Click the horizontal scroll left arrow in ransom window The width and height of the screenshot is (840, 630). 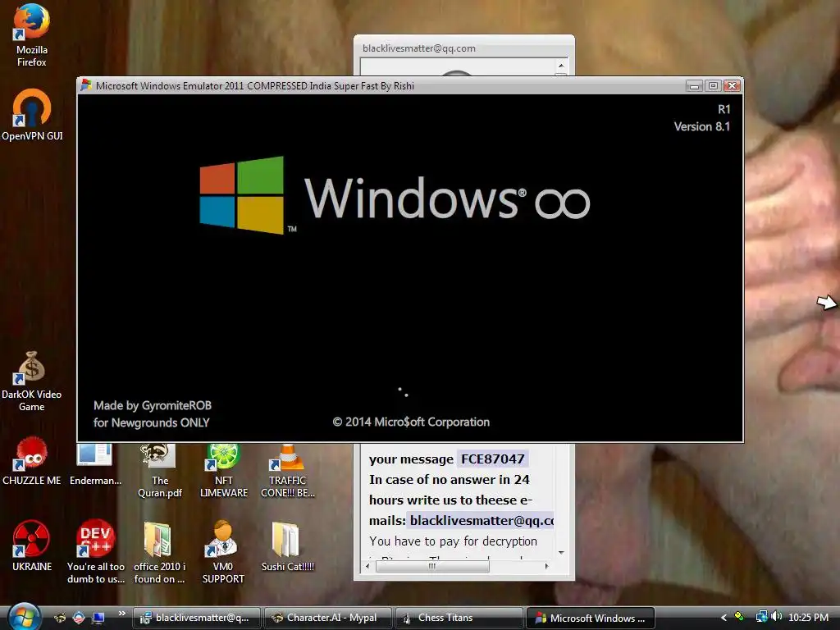[367, 566]
